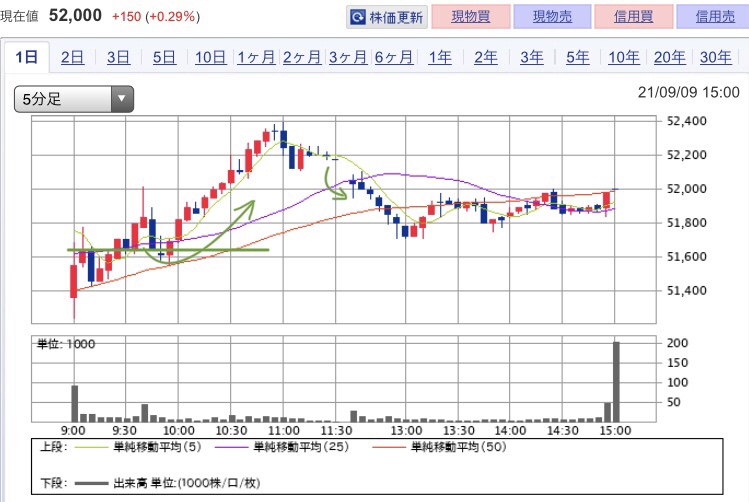This screenshot has height=502, width=749.
Task: Show the 20年 chart period
Action: click(x=669, y=57)
